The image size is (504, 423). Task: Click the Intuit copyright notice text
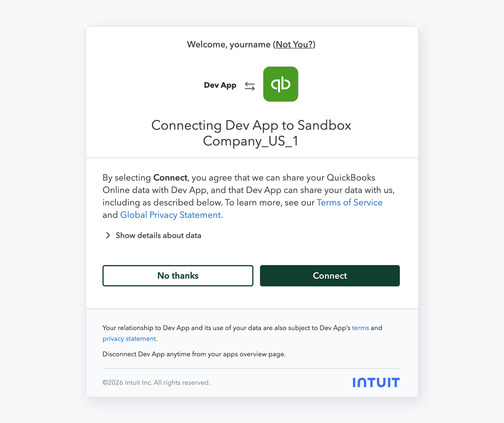(156, 382)
